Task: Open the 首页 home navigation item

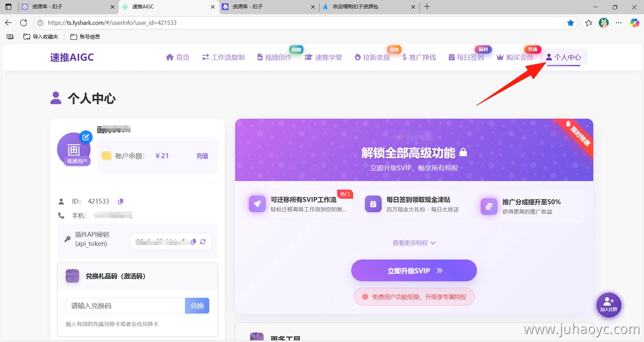Action: point(178,57)
